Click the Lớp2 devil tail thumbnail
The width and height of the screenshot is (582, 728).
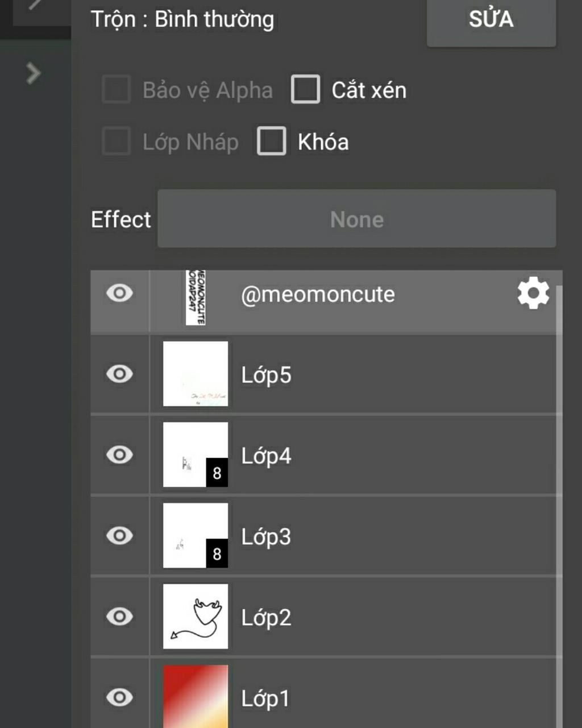(196, 616)
